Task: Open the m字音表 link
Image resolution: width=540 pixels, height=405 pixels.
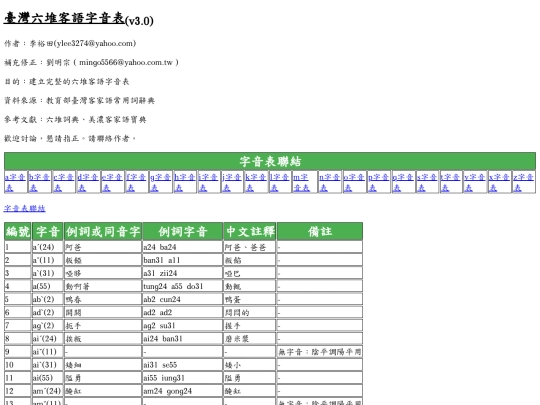Action: tap(301, 182)
